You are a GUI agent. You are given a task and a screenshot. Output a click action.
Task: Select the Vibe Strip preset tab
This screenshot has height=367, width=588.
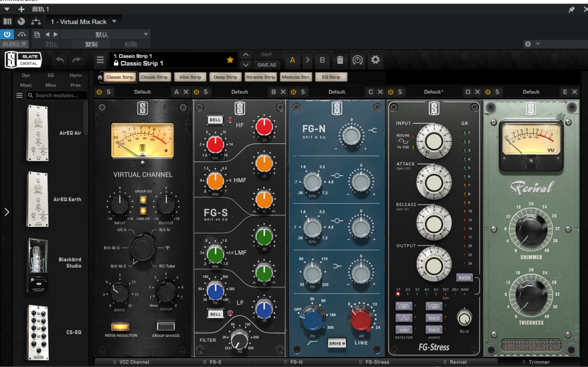[190, 77]
